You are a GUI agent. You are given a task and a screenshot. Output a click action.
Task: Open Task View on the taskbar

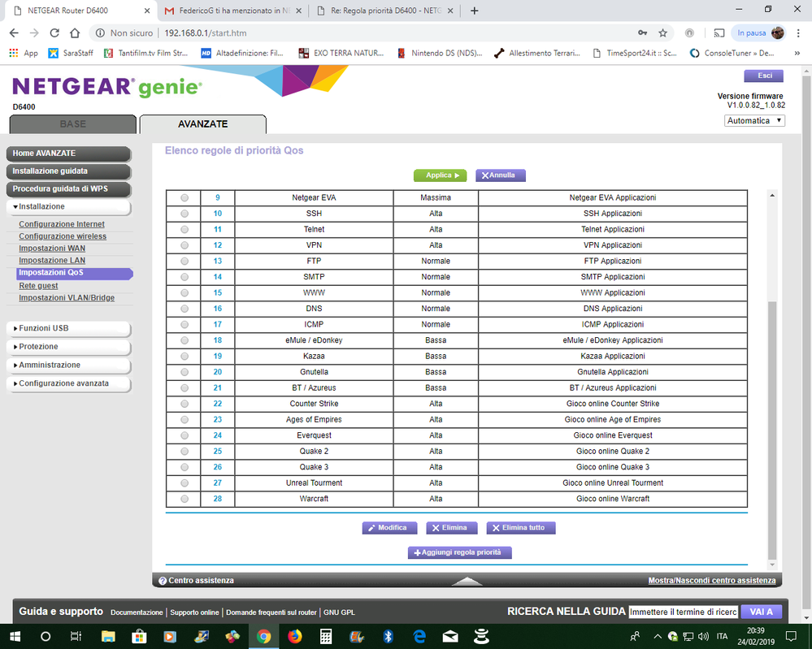pyautogui.click(x=76, y=637)
